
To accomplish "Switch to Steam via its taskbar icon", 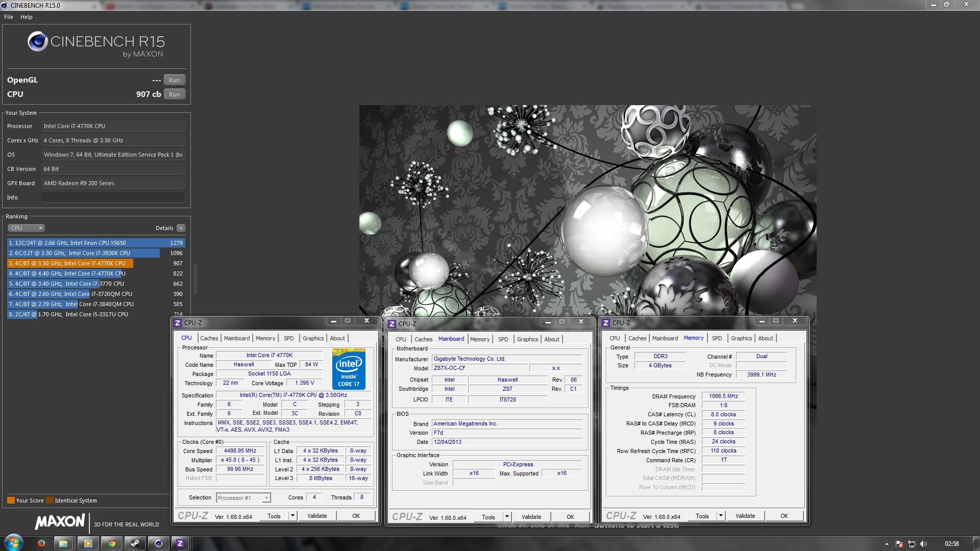I will [135, 543].
